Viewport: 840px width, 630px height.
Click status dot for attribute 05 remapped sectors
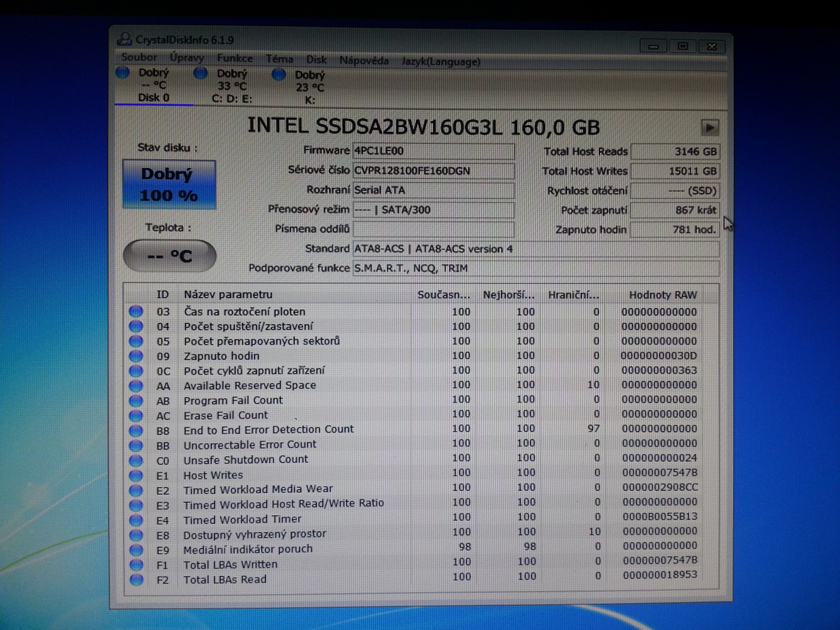(x=136, y=341)
